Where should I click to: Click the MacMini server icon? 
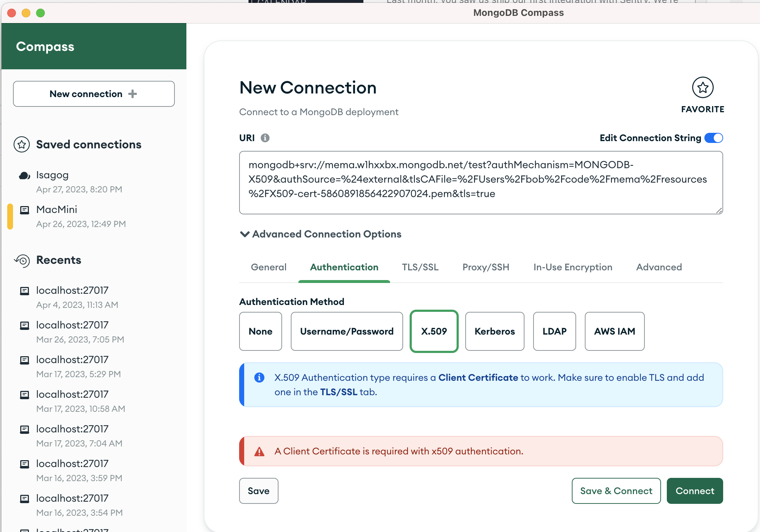tap(24, 210)
